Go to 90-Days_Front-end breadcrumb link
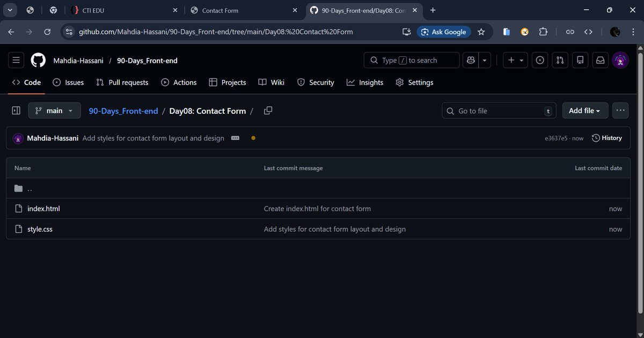 pyautogui.click(x=123, y=111)
